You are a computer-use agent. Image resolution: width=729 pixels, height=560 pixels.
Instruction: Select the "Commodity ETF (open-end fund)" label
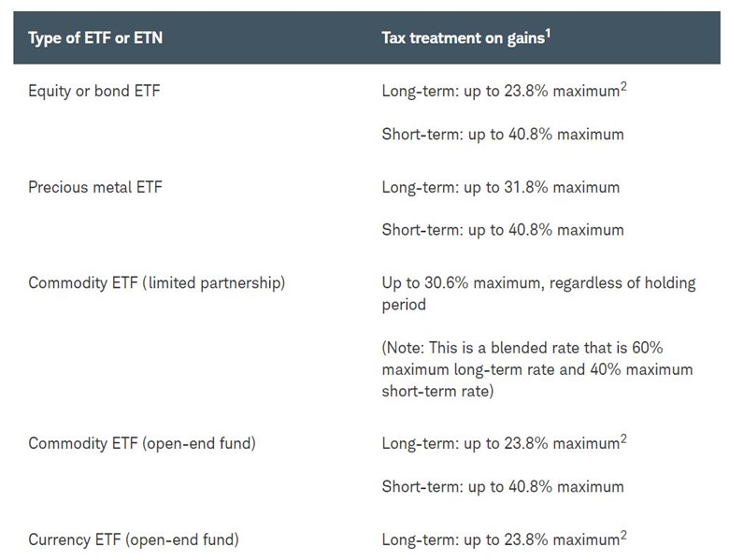(x=141, y=443)
